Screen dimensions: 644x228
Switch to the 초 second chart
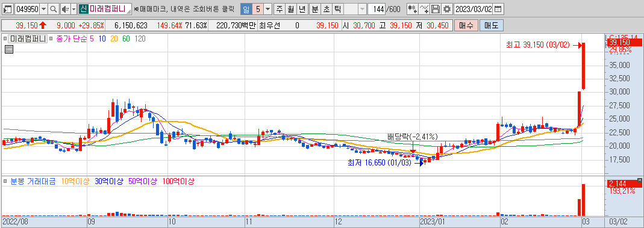pos(326,9)
